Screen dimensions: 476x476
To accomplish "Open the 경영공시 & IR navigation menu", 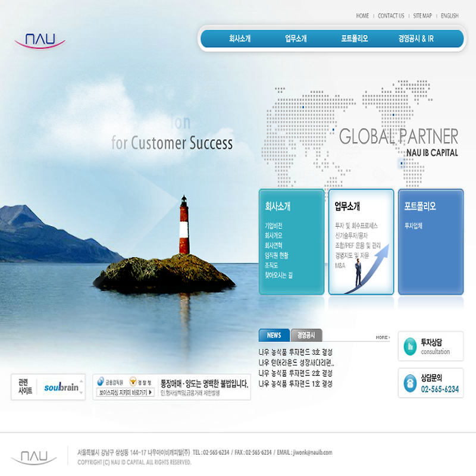I will [x=416, y=39].
